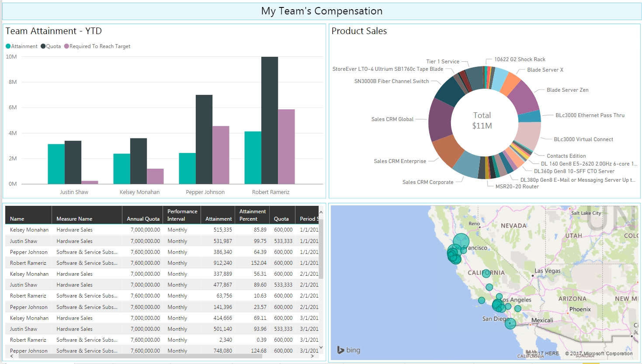The height and width of the screenshot is (364, 642).
Task: Click the 'Product Sales' chart title
Action: (x=359, y=31)
